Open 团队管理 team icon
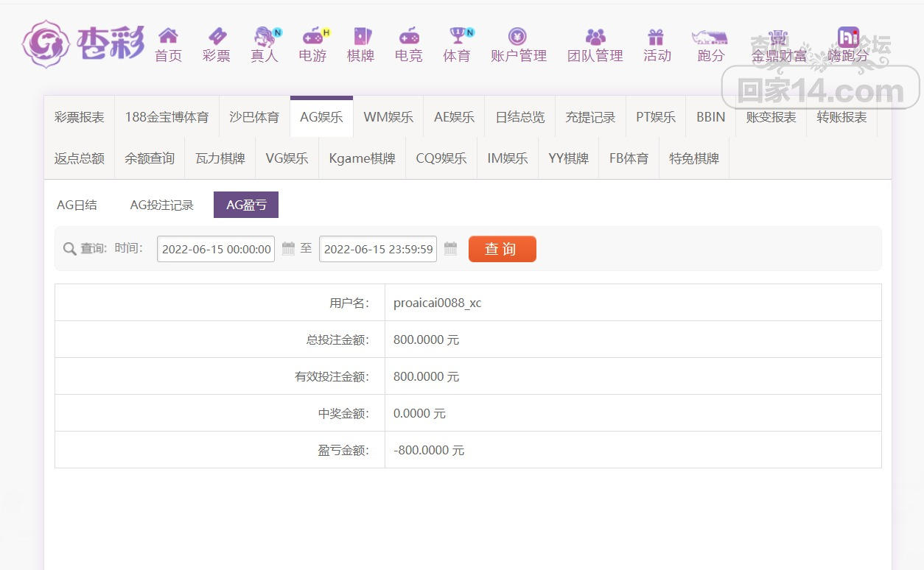The image size is (924, 570). [595, 36]
